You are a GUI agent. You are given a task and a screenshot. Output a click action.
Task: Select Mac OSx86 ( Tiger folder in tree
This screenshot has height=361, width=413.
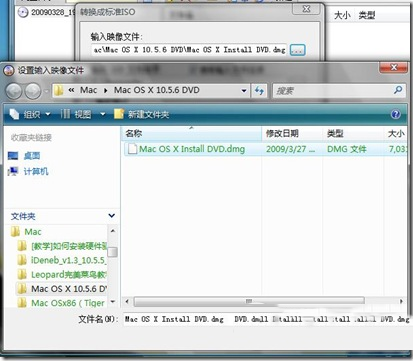(x=68, y=303)
